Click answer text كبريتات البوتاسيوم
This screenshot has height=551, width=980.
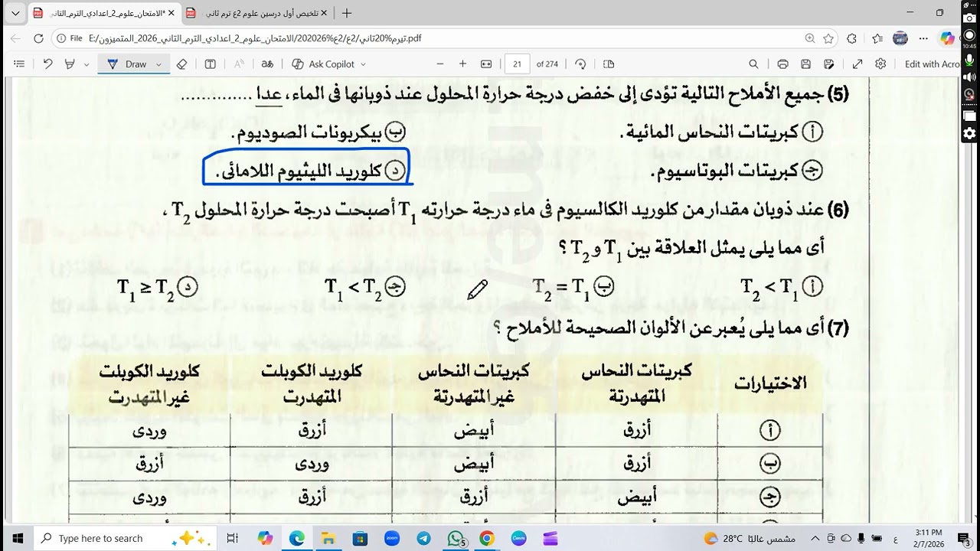(x=725, y=171)
